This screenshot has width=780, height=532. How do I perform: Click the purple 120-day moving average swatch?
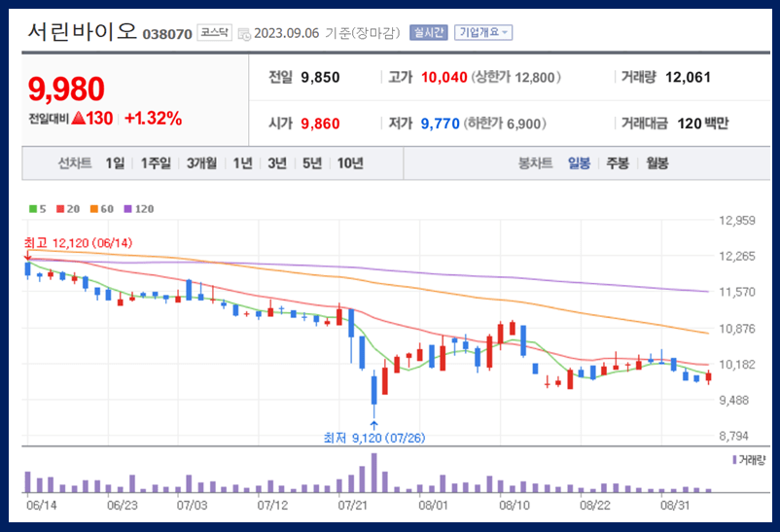coord(127,209)
